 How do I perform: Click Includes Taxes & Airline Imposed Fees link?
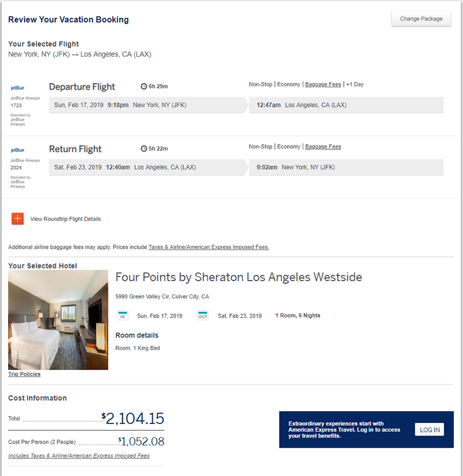79,456
